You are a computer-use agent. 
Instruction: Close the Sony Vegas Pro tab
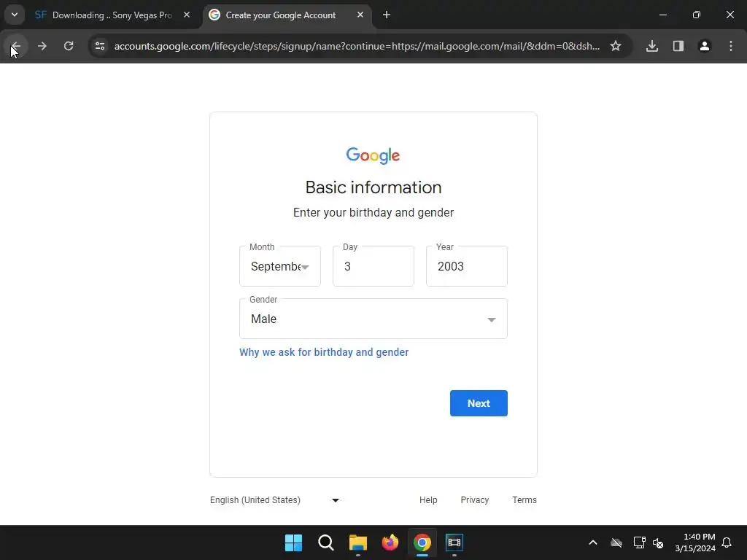(x=187, y=15)
